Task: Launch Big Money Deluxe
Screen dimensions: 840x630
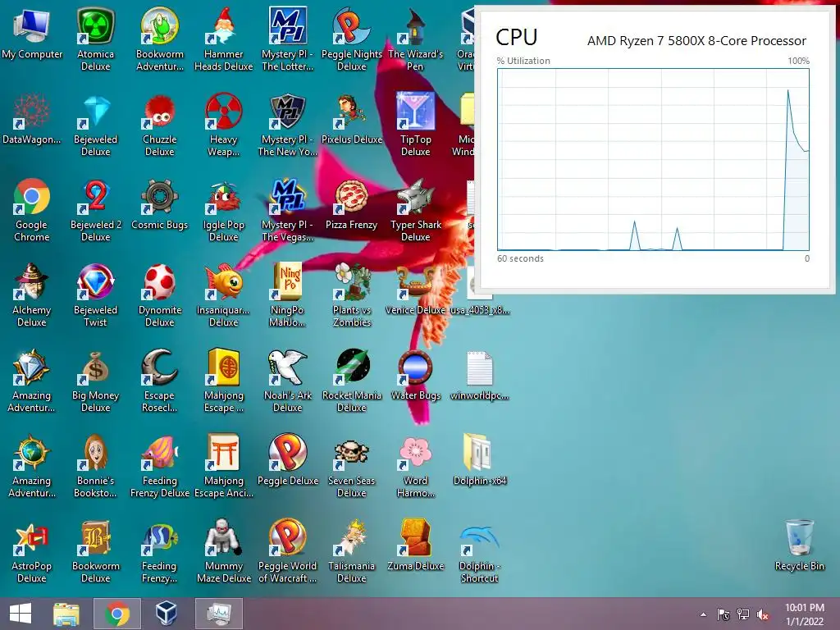Action: 95,381
